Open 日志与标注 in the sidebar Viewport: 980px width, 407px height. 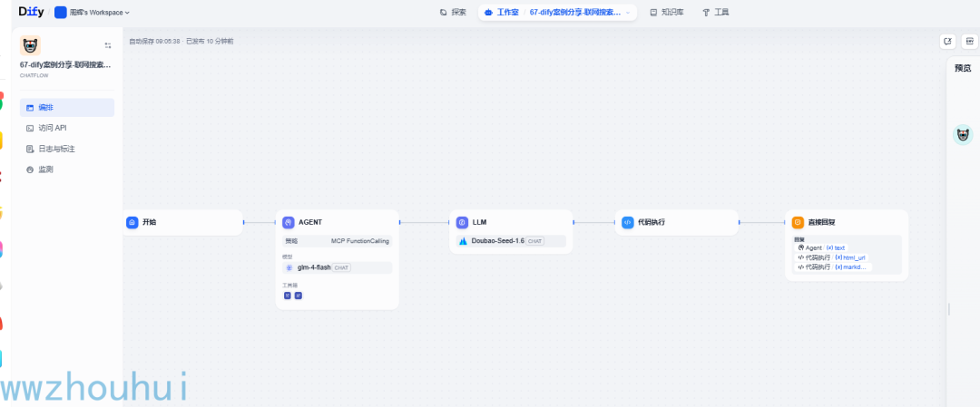67,149
